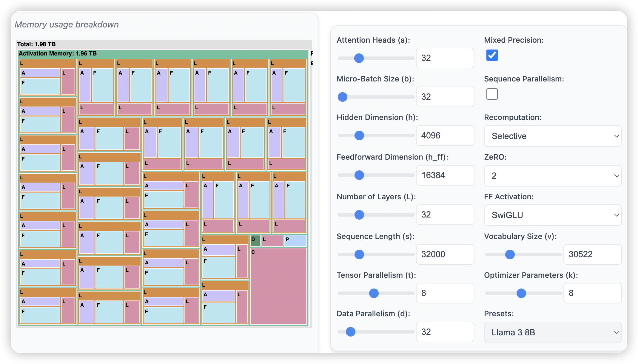Enable the Sequence Parallelism checkbox
Screen dimensions: 638x364
click(x=492, y=94)
